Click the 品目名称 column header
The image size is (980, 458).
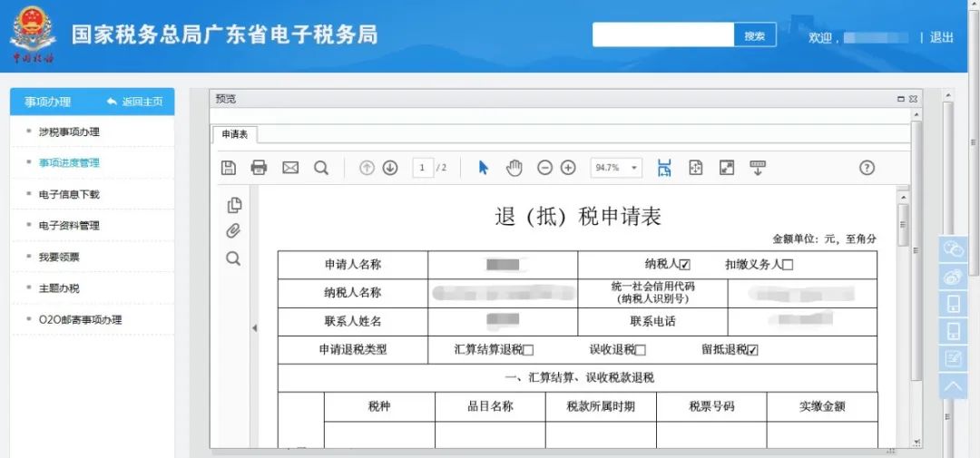[491, 407]
